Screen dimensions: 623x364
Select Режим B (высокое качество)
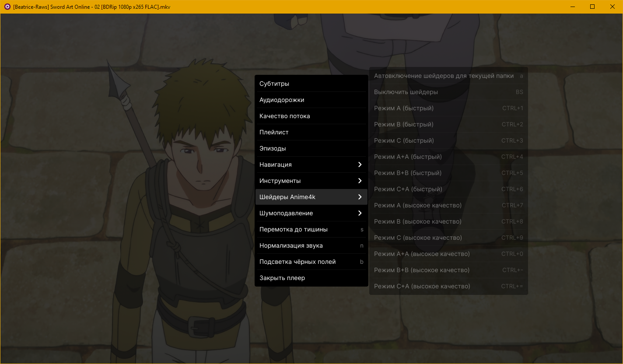448,221
